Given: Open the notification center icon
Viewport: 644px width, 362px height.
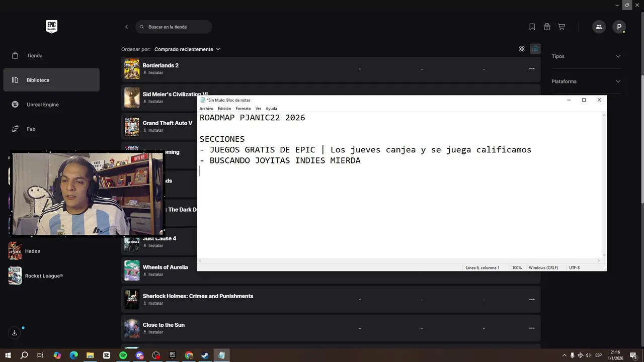Looking at the screenshot, I should coord(633,355).
